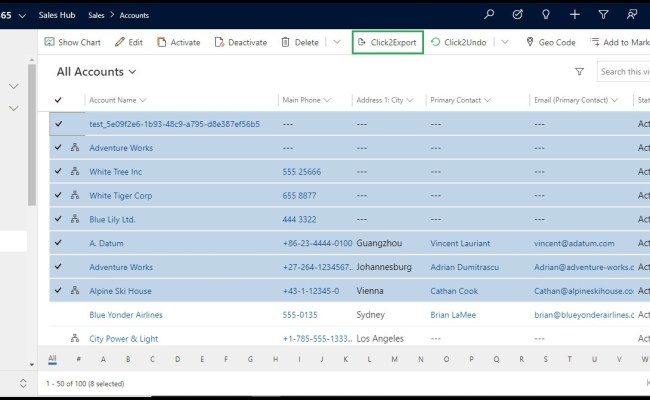Click the left sidebar vertical scrollbar thumb

point(32,135)
